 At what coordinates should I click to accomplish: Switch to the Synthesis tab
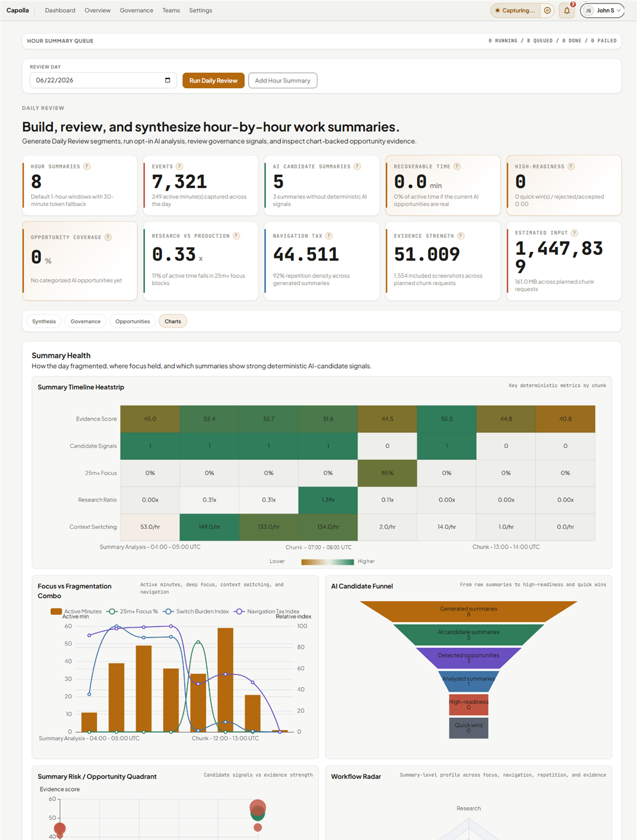(x=44, y=321)
